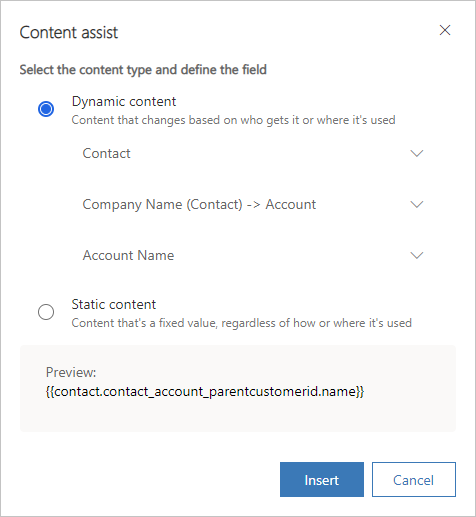Expand the Account Name field chevron
Image resolution: width=476 pixels, height=517 pixels.
pos(417,255)
